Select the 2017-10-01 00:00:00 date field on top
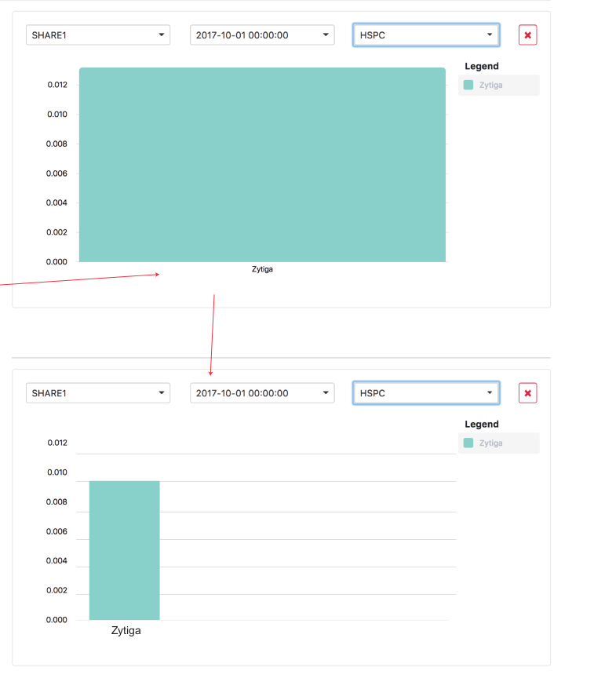This screenshot has height=700, width=594. [261, 35]
